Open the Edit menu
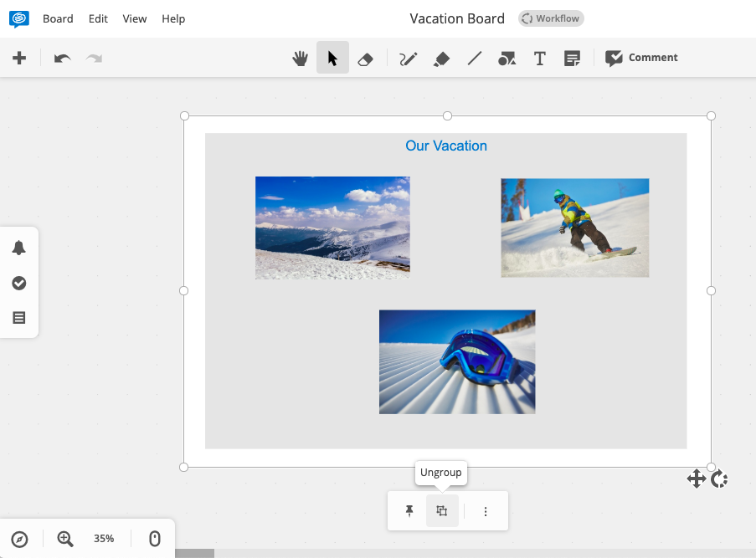756x558 pixels. coord(98,18)
